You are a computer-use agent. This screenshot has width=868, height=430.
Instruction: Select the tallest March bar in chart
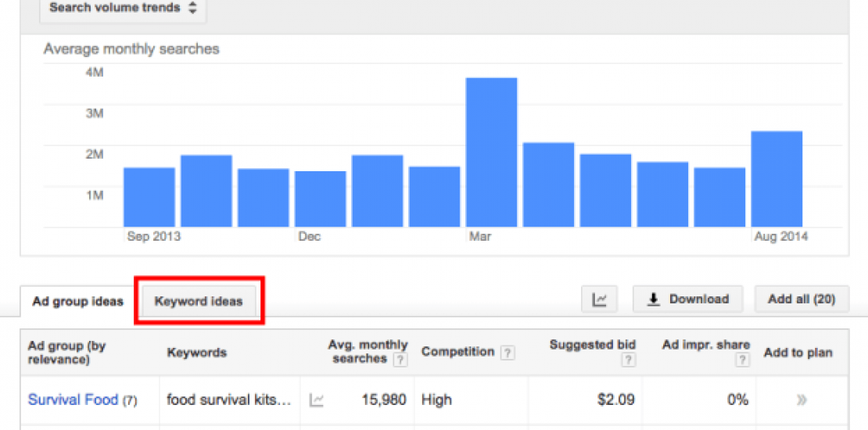point(491,152)
